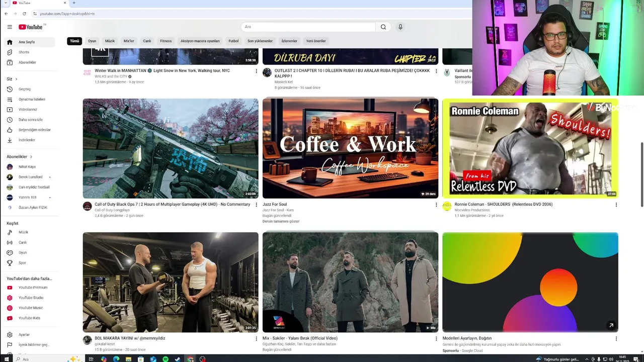Start voice search with microphone icon

point(400,27)
